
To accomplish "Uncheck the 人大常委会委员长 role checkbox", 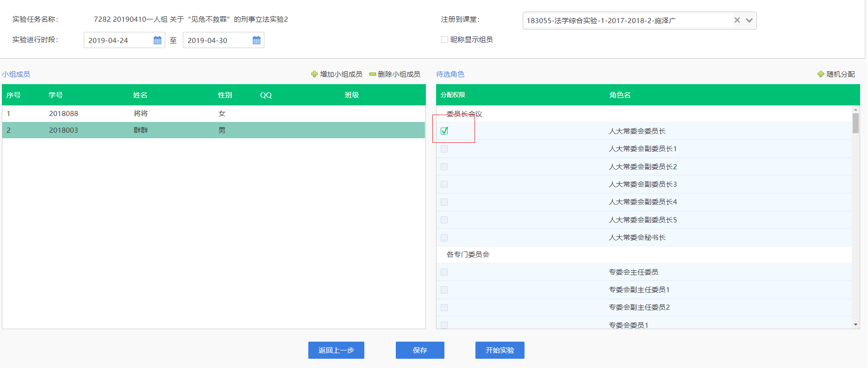I will [444, 131].
